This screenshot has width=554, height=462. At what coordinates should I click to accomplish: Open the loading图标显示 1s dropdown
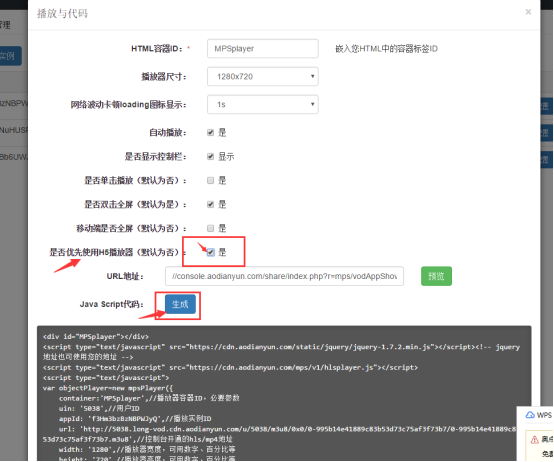tap(263, 104)
